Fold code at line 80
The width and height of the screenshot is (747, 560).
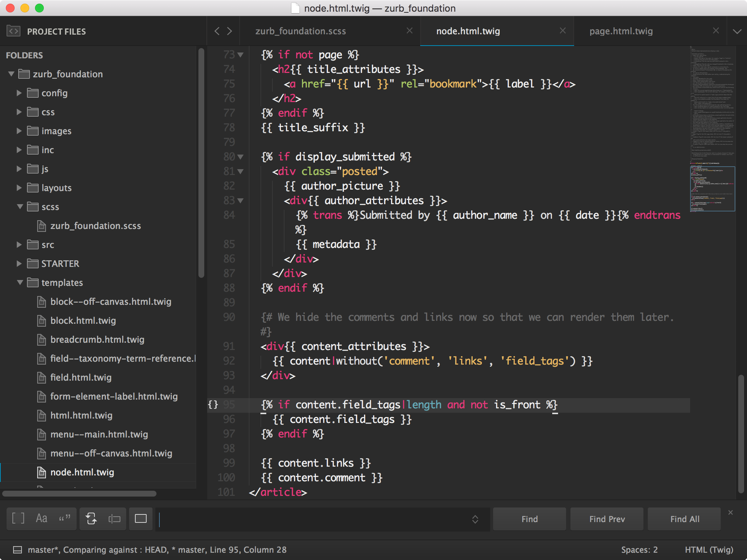click(x=240, y=157)
